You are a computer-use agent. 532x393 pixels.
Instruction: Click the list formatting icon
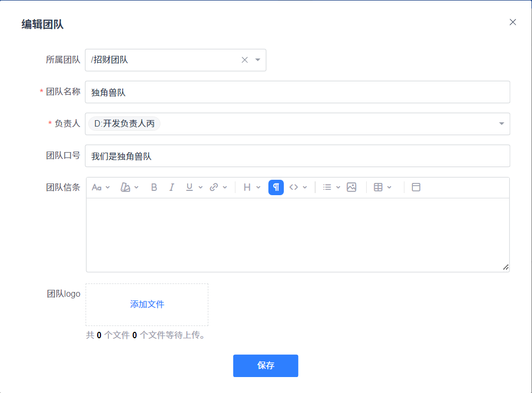tap(327, 187)
